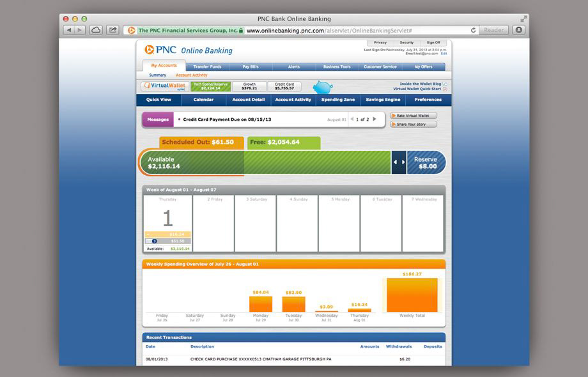Screen dimensions: 588x377
Task: Open Preferences in the blue menu
Action: pyautogui.click(x=428, y=100)
